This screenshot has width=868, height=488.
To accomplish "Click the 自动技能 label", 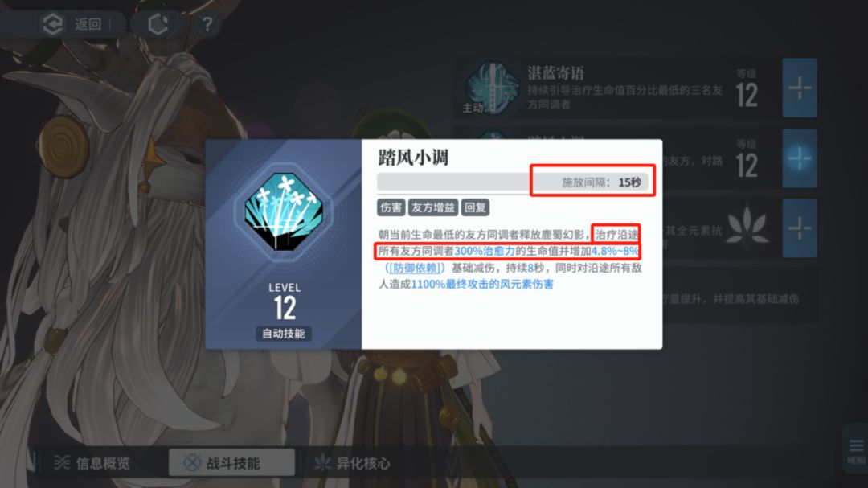I will click(x=284, y=334).
